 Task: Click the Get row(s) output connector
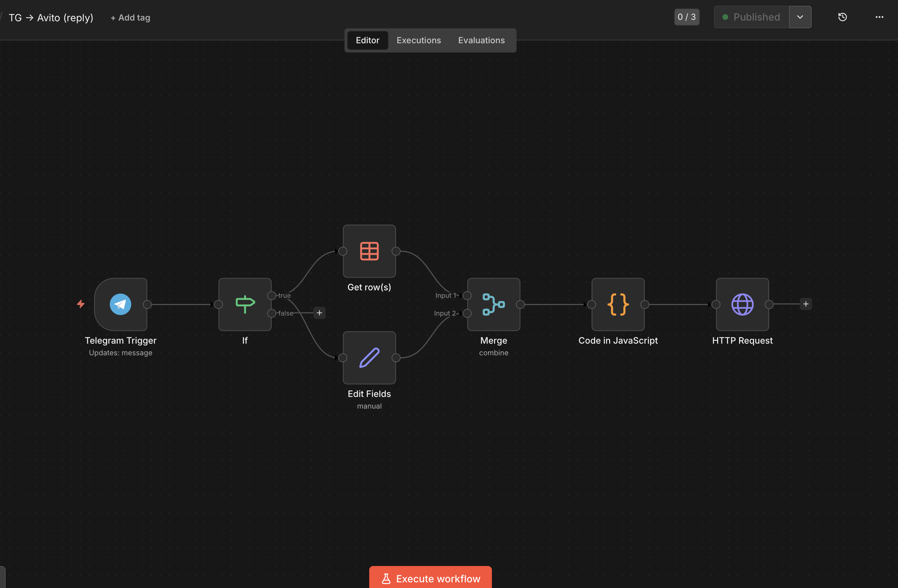coord(396,251)
